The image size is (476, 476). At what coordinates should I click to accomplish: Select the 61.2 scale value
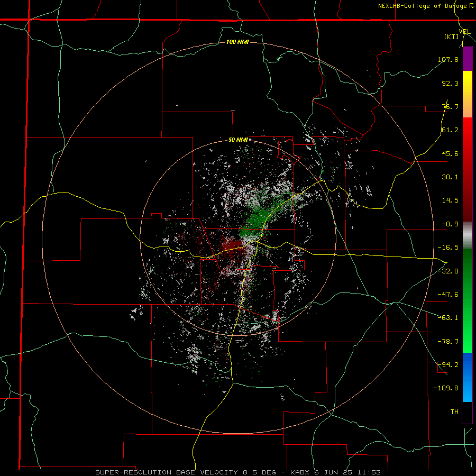click(x=450, y=130)
